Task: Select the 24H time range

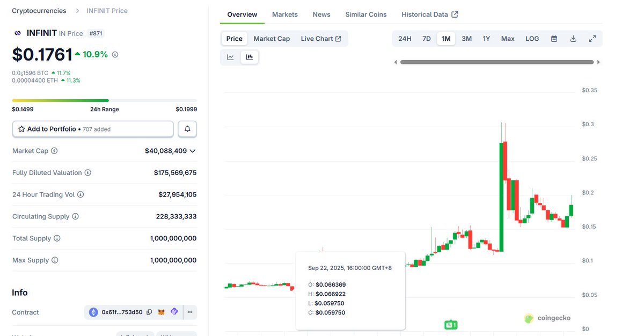Action: click(x=405, y=39)
